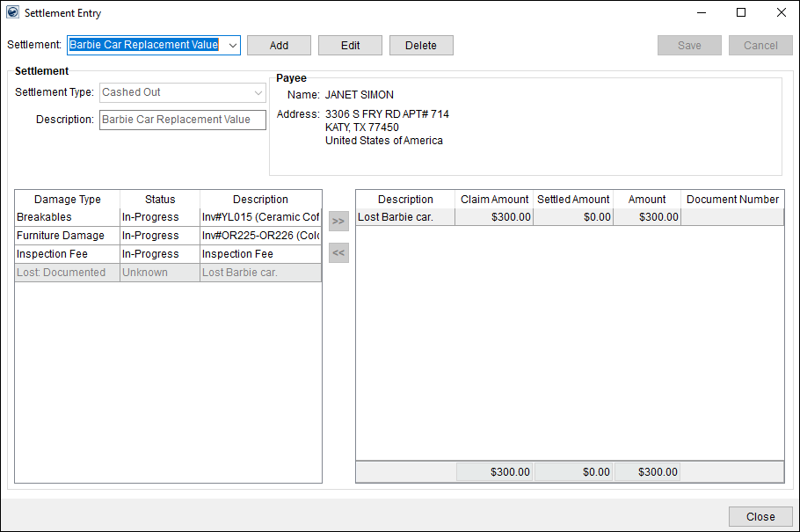Click the Save button

[x=689, y=45]
